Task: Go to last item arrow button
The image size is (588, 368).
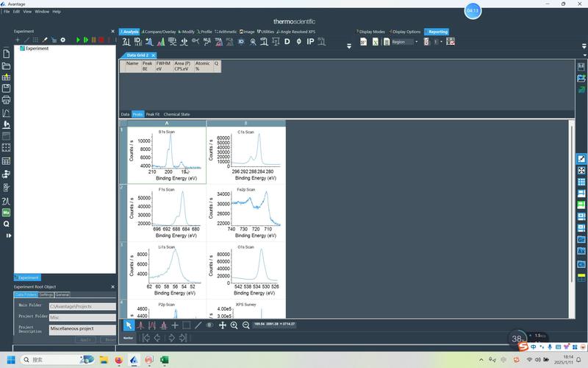Action: coord(182,338)
